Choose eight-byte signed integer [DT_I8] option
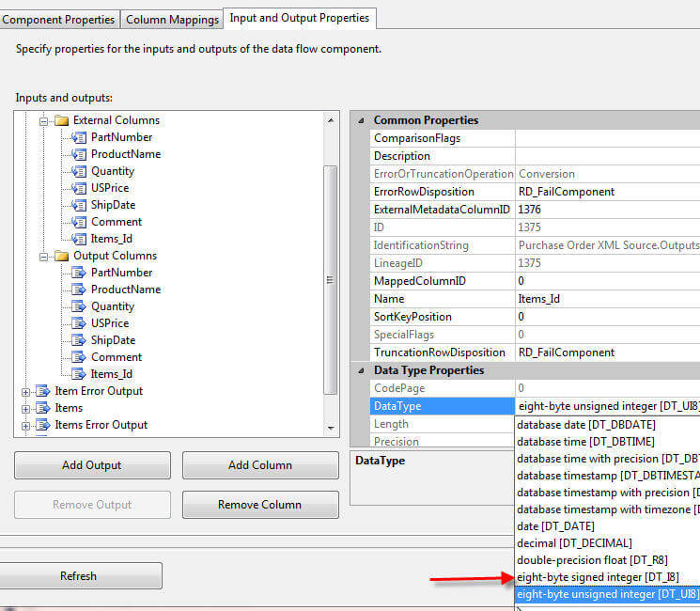The image size is (700, 611). point(598,576)
